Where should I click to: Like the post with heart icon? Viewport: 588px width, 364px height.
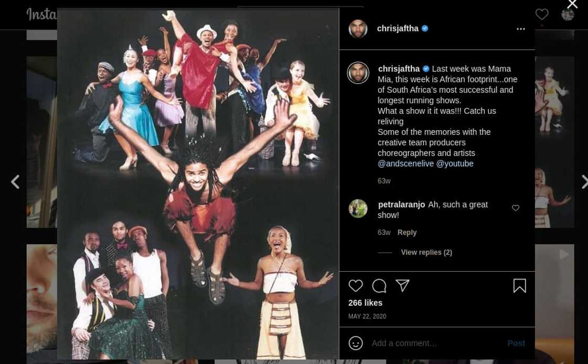click(355, 286)
